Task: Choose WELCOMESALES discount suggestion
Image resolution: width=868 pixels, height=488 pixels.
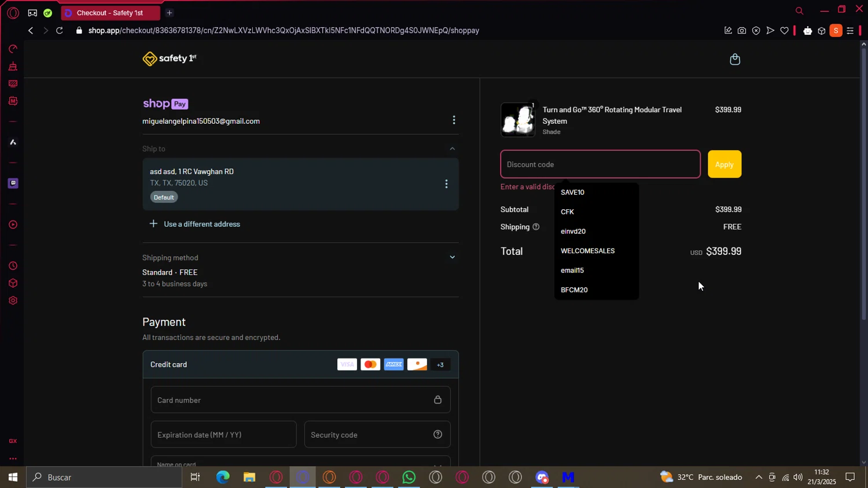Action: [x=587, y=251]
